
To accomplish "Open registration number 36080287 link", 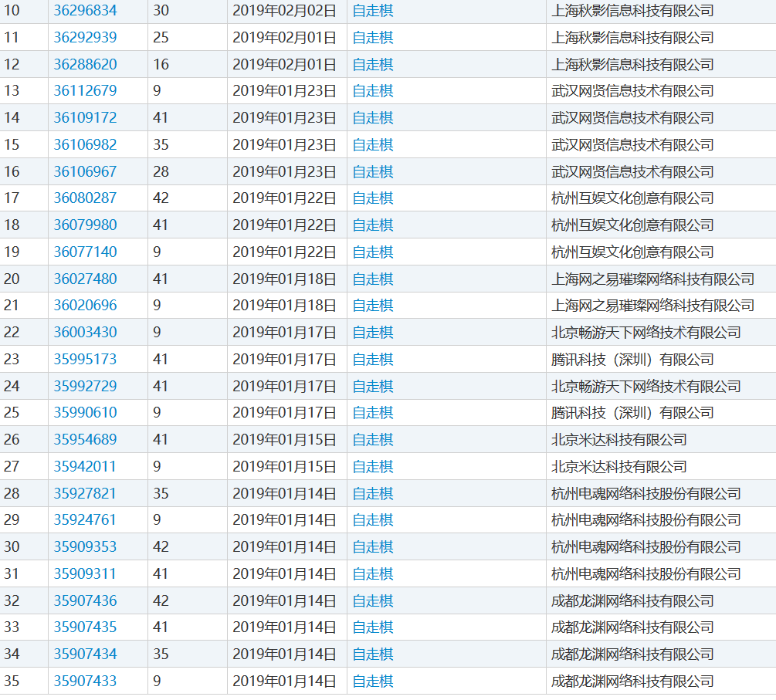I will coord(85,198).
